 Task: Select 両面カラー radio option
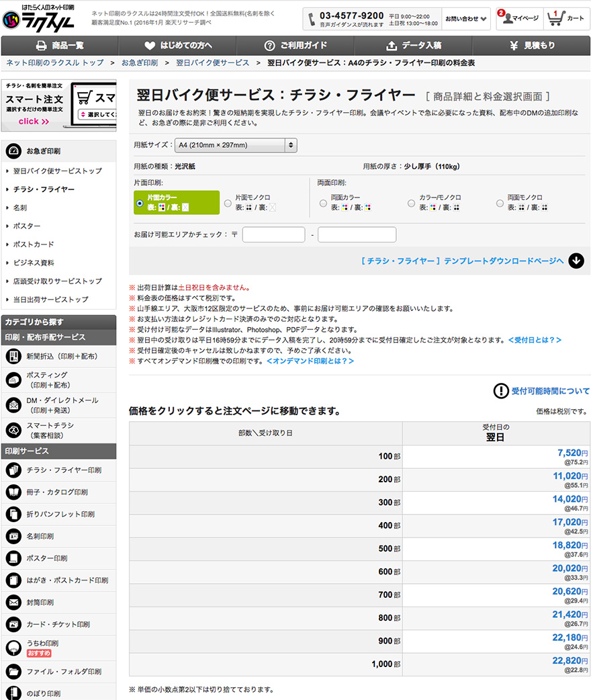click(x=324, y=203)
